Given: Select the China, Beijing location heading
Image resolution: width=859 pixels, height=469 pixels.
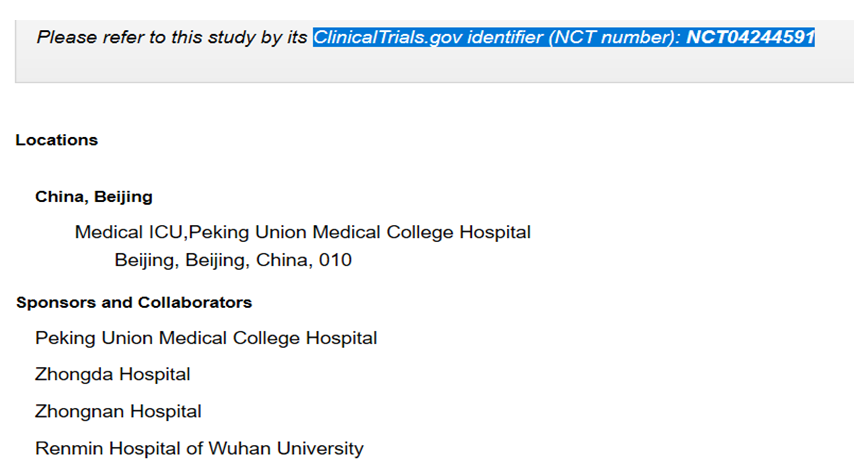Looking at the screenshot, I should pos(94,197).
